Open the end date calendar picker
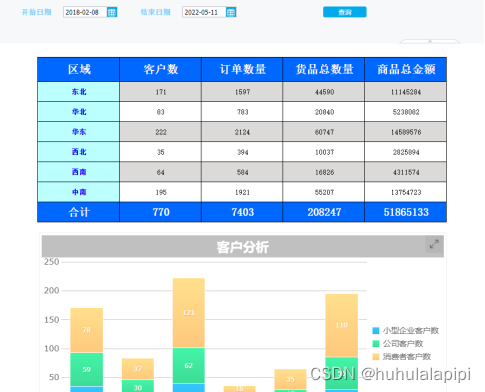 (231, 12)
